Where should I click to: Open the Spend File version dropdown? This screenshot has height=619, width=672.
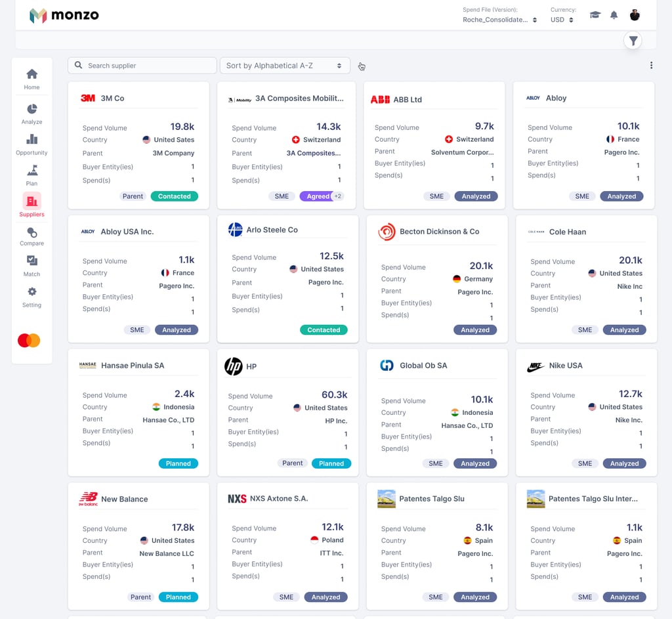pyautogui.click(x=499, y=20)
